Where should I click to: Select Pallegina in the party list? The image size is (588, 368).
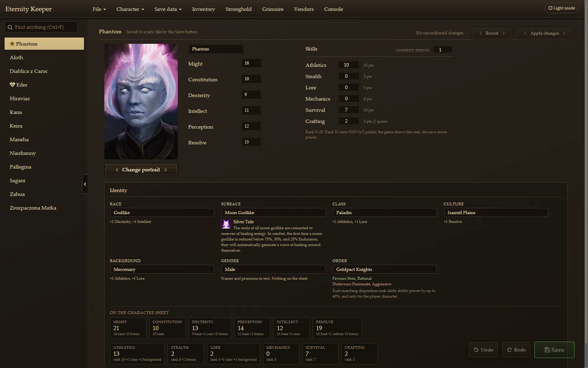44,167
